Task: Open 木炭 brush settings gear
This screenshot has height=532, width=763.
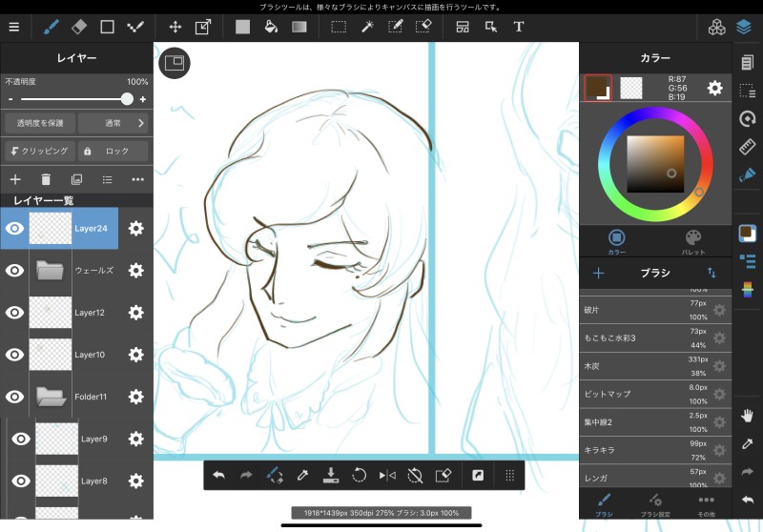Action: pos(719,366)
